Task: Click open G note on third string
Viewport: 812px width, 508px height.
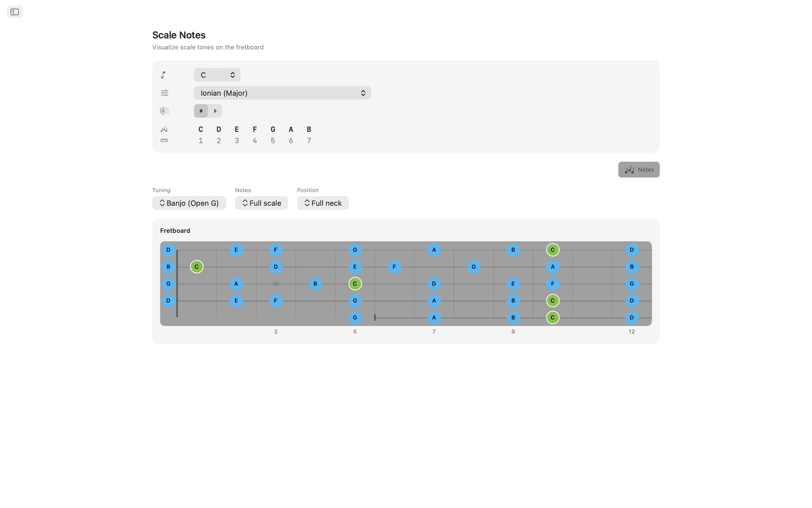Action: 168,284
